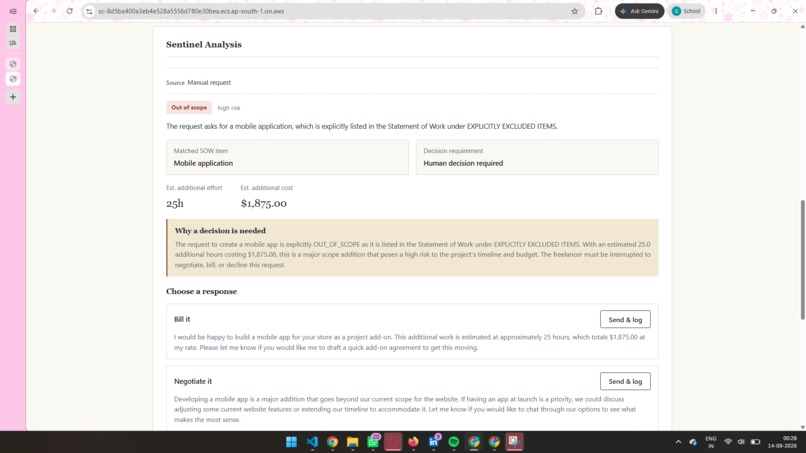This screenshot has width=806, height=453.
Task: Click the scrollbar down arrow
Action: point(802,427)
